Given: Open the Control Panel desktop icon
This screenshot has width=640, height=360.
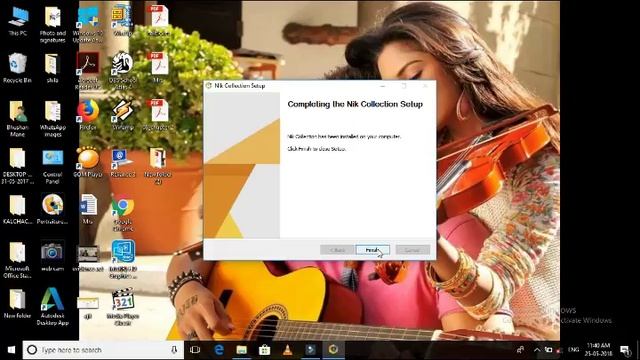Looking at the screenshot, I should (53, 166).
